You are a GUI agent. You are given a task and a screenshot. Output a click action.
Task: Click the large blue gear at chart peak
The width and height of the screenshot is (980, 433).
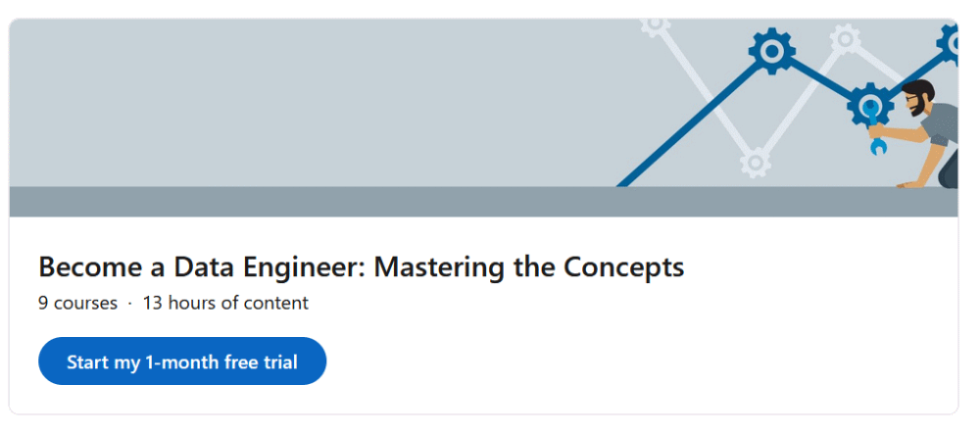[772, 50]
